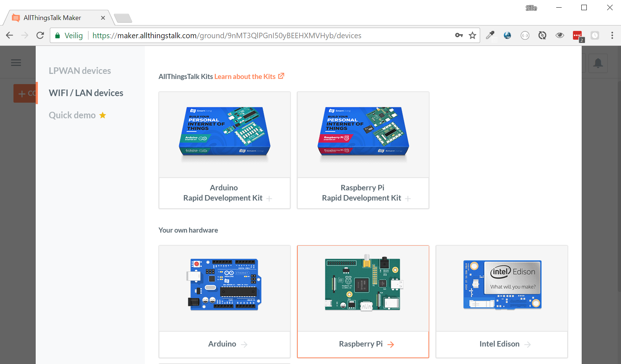Screen dimensions: 621x364
Task: Close the AllThingsTalk Maker tab
Action: (103, 18)
